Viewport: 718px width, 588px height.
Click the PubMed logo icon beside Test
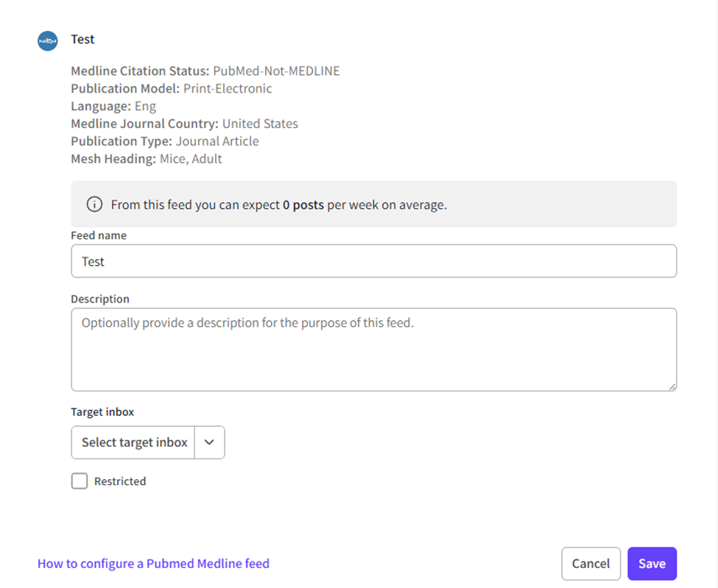[47, 40]
